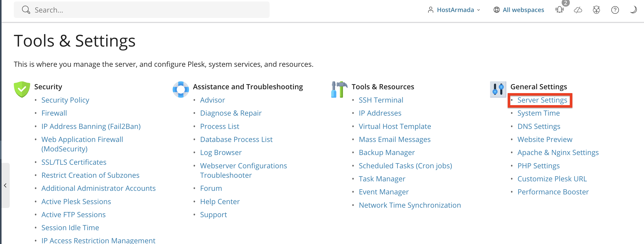
Task: Open the Advisor link
Action: 213,100
